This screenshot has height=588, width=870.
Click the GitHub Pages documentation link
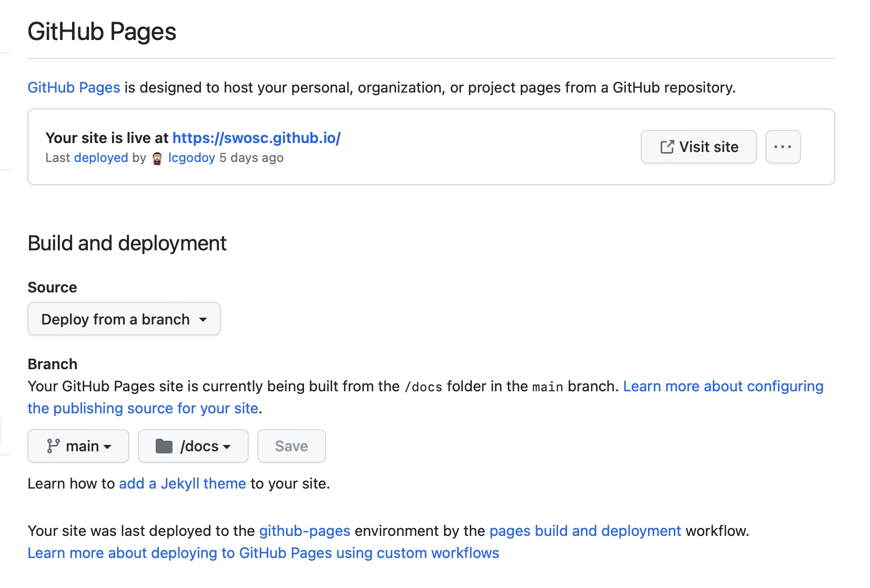[x=74, y=87]
